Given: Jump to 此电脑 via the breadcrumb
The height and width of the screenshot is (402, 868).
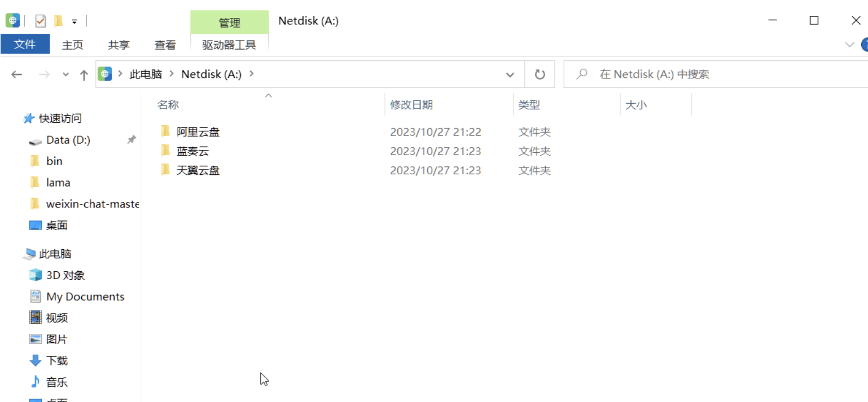Looking at the screenshot, I should [x=146, y=74].
